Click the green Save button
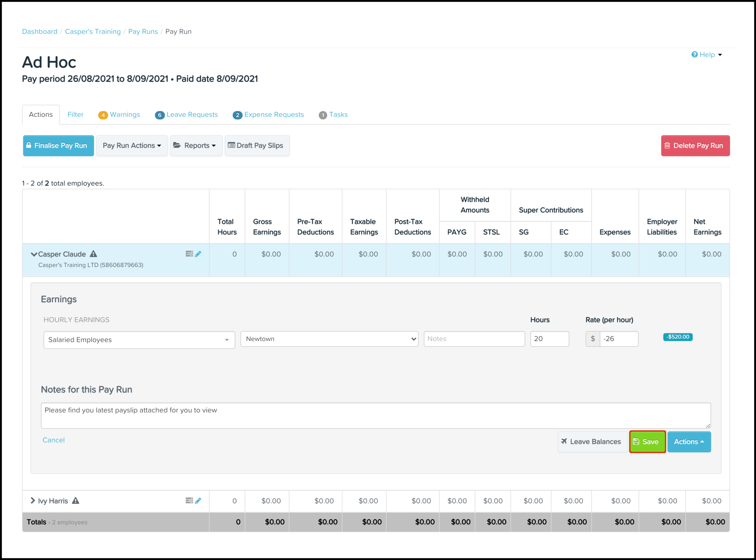This screenshot has width=756, height=560. point(647,441)
